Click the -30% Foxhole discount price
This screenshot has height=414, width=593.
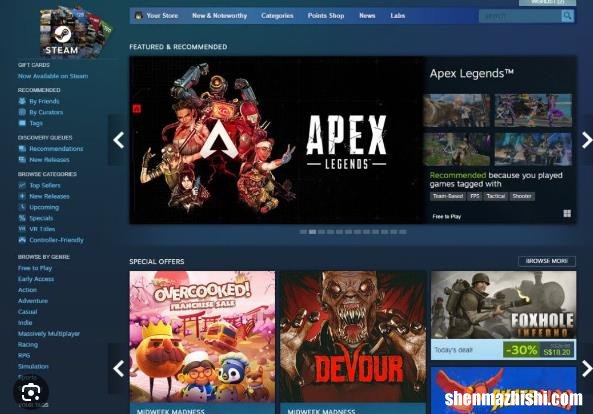coord(539,349)
